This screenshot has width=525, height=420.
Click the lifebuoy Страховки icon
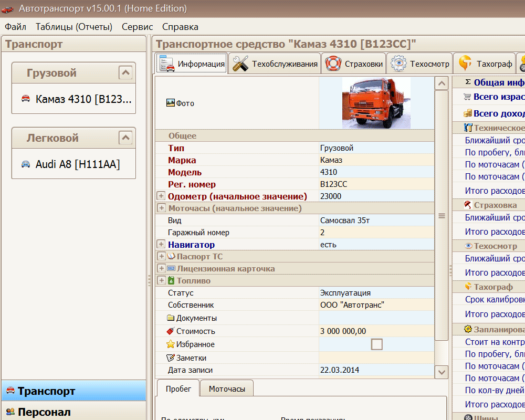coord(333,64)
